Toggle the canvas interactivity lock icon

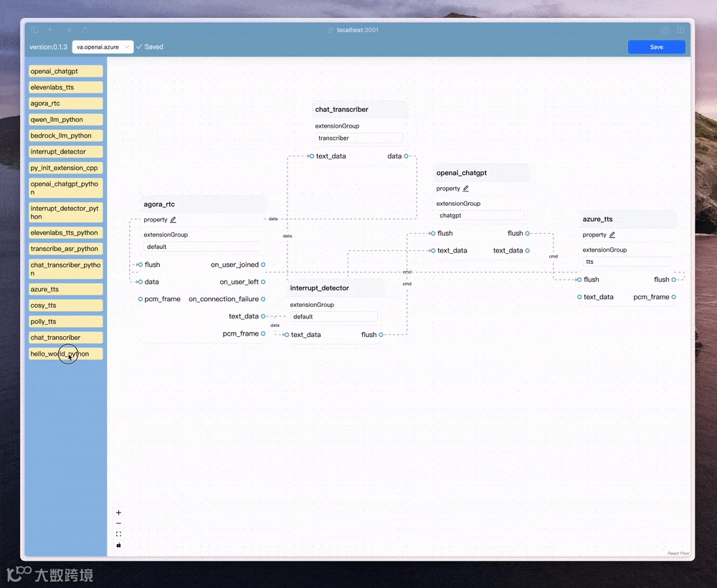[118, 545]
